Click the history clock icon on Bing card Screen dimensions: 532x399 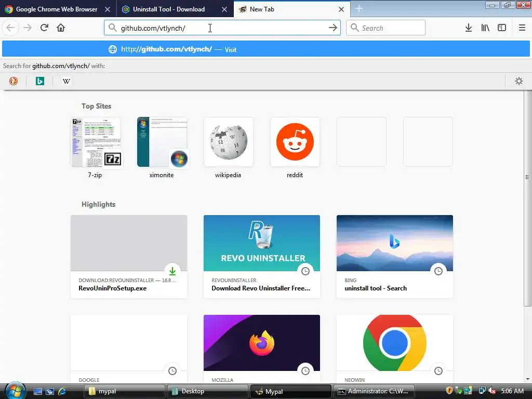pos(438,271)
